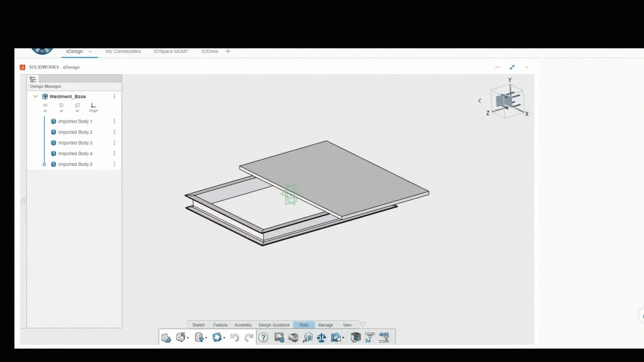Click the Help question mark icon
This screenshot has width=644, height=362.
click(x=263, y=337)
